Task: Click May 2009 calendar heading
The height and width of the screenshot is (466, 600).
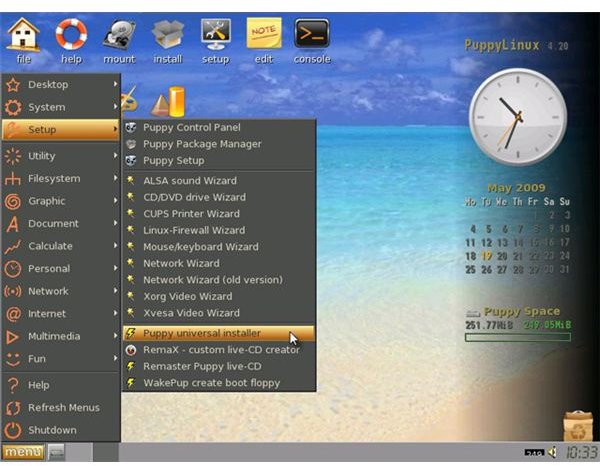Action: tap(517, 188)
